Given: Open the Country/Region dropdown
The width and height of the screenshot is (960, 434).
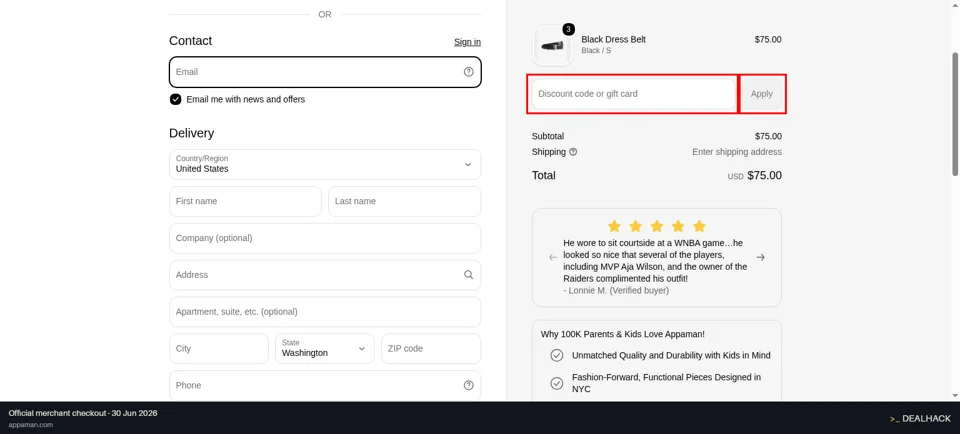Looking at the screenshot, I should point(325,164).
